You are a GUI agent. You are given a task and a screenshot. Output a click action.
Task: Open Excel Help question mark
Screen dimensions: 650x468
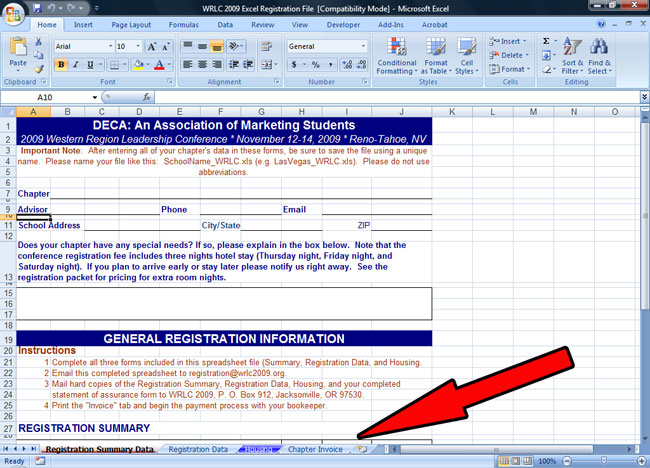pos(601,24)
